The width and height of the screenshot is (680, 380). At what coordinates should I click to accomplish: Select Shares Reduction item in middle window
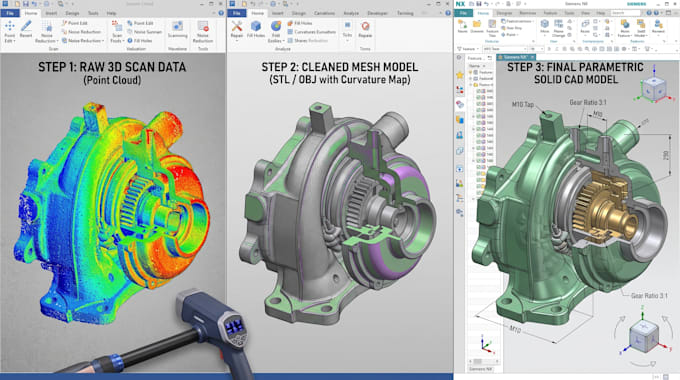point(308,40)
